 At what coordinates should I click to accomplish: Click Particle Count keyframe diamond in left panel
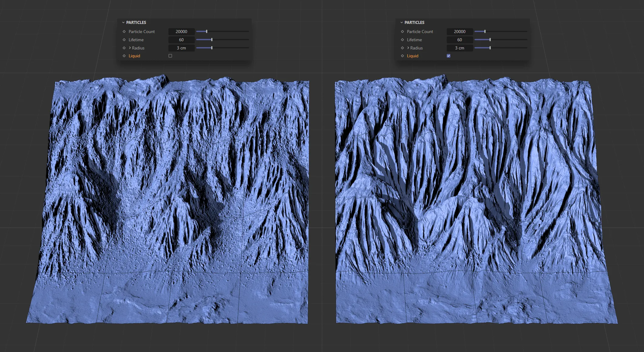coord(124,32)
